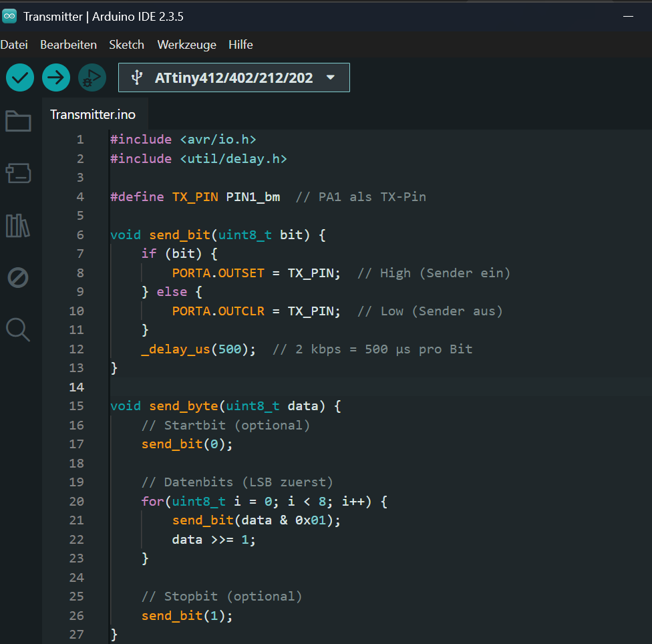Open the Werkzeuge menu
This screenshot has width=652, height=644.
(186, 45)
